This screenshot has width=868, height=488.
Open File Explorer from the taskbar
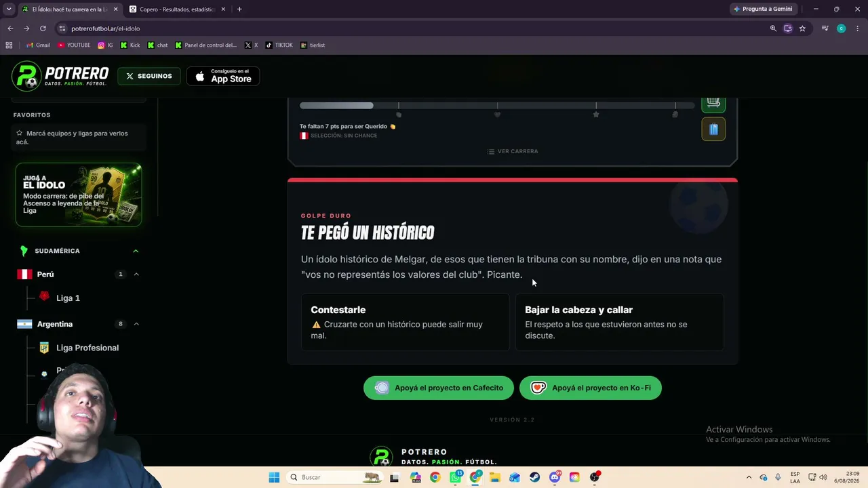pyautogui.click(x=494, y=477)
